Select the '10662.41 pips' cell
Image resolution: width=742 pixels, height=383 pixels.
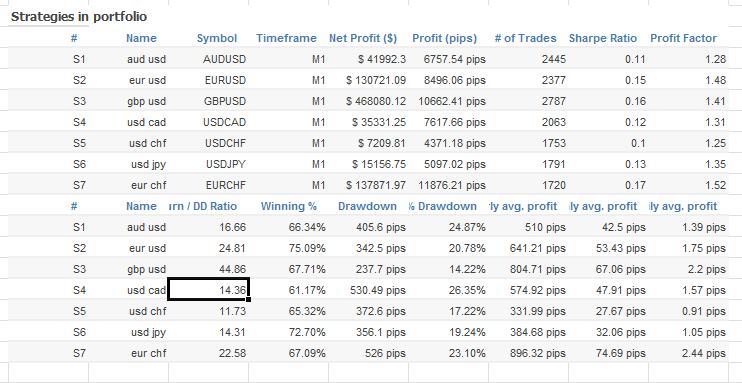[x=452, y=101]
